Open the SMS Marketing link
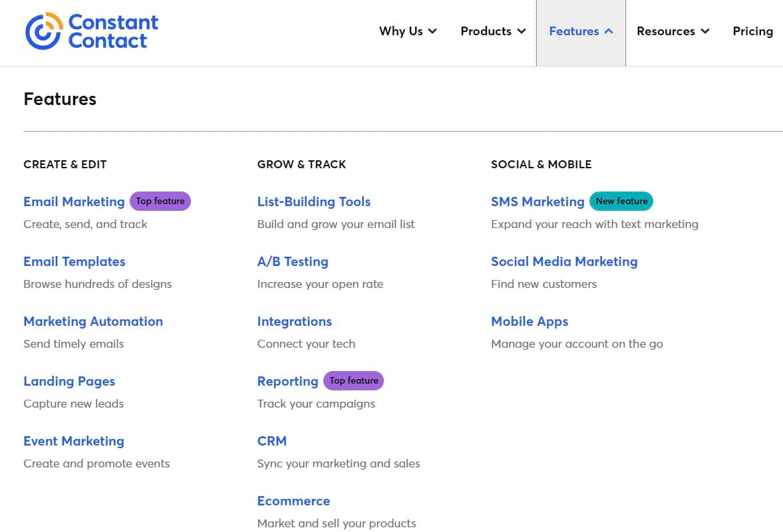783x532 pixels. (x=538, y=201)
